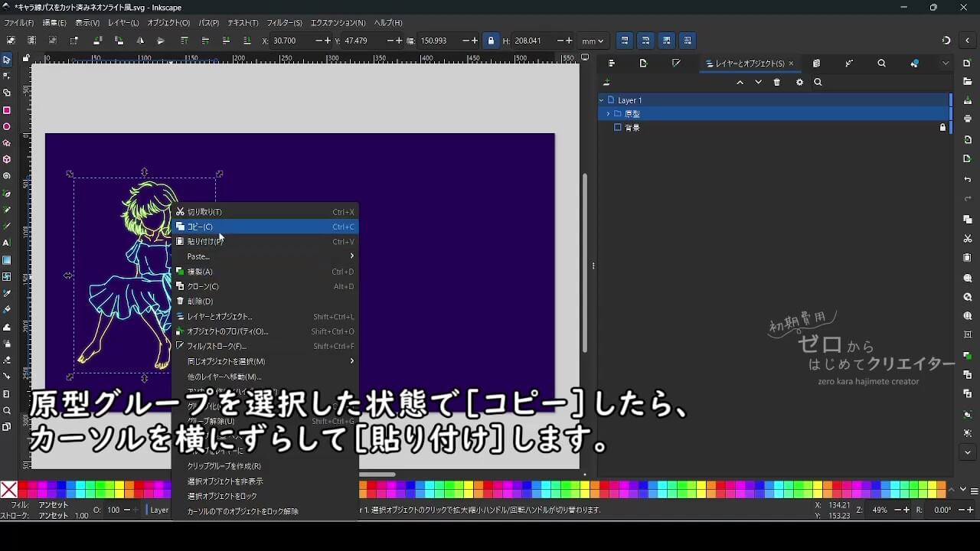980x551 pixels.
Task: Activate the Rectangle tool
Action: [8, 109]
